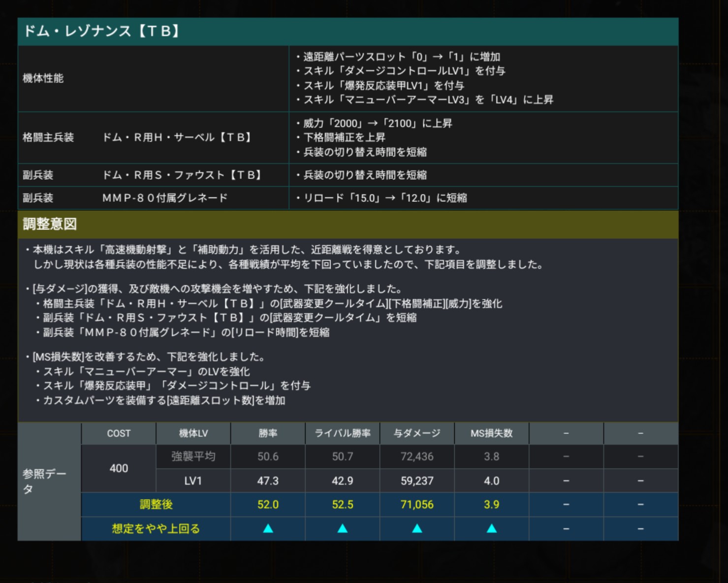Screen dimensions: 728x583
Task: Select the 強襲平均 row label
Action: 193,456
